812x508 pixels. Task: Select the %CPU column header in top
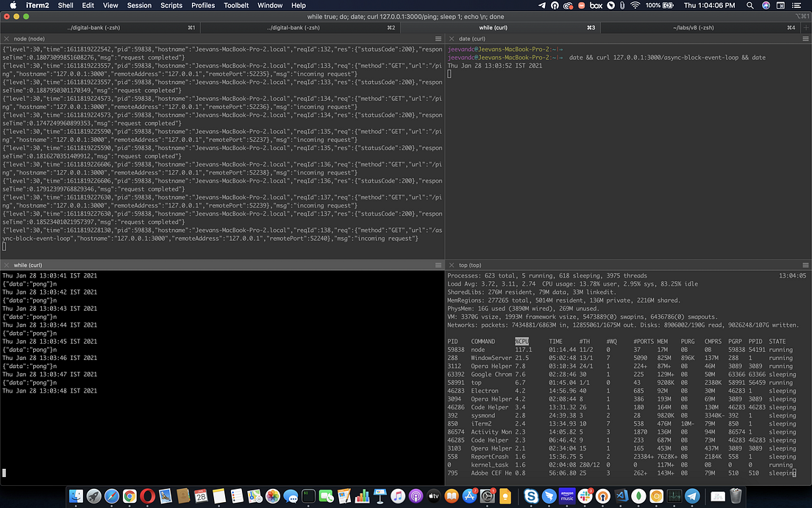pyautogui.click(x=521, y=341)
